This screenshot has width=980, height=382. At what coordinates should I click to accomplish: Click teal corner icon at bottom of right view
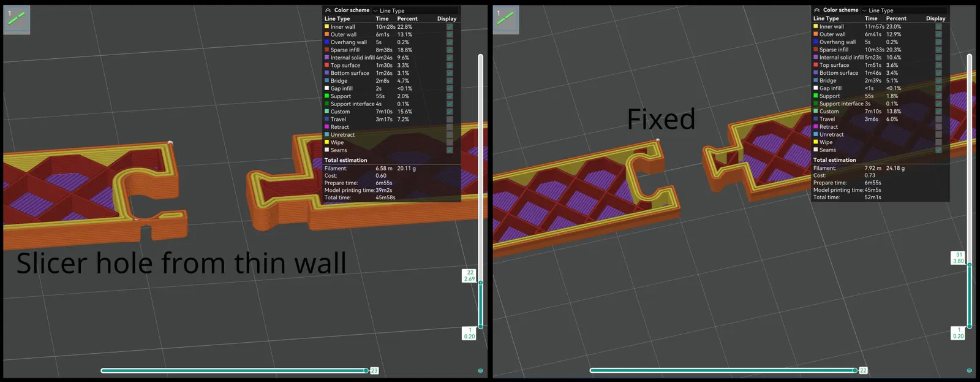coord(969,370)
